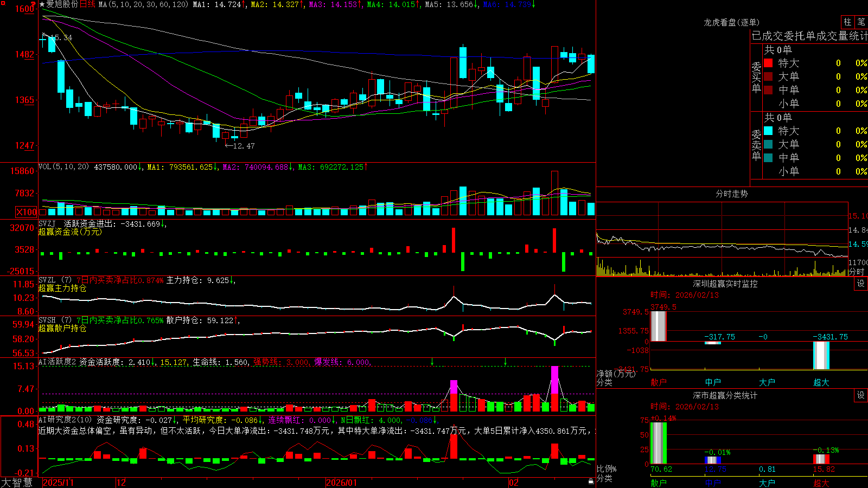Click the teal 中单 swatch under 委卖单
The width and height of the screenshot is (868, 488).
pyautogui.click(x=768, y=158)
